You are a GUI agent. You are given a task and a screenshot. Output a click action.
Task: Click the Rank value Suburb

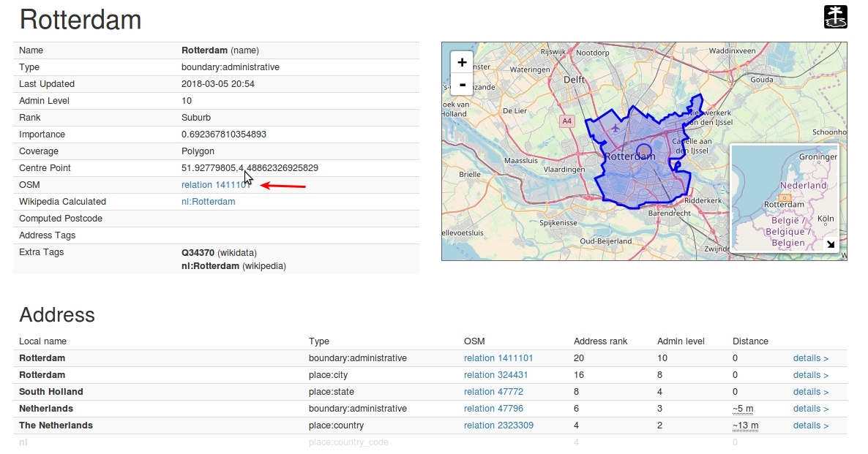tap(196, 117)
